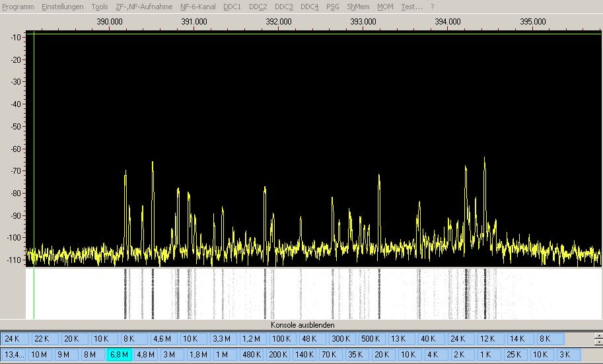Click the -100 dB level label

pyautogui.click(x=14, y=238)
